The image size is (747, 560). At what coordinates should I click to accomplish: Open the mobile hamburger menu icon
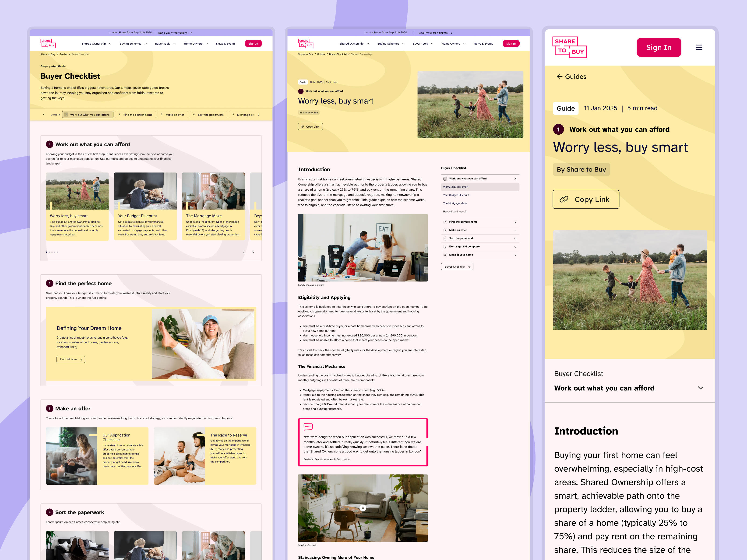699,48
